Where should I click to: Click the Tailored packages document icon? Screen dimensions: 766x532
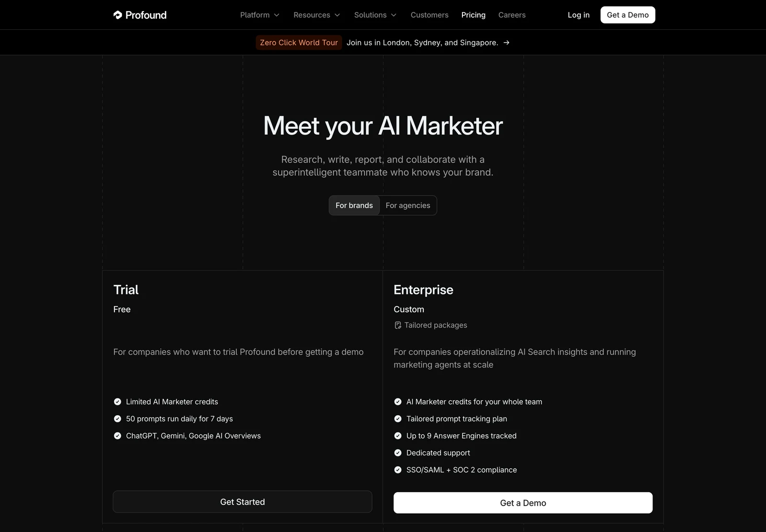click(398, 325)
